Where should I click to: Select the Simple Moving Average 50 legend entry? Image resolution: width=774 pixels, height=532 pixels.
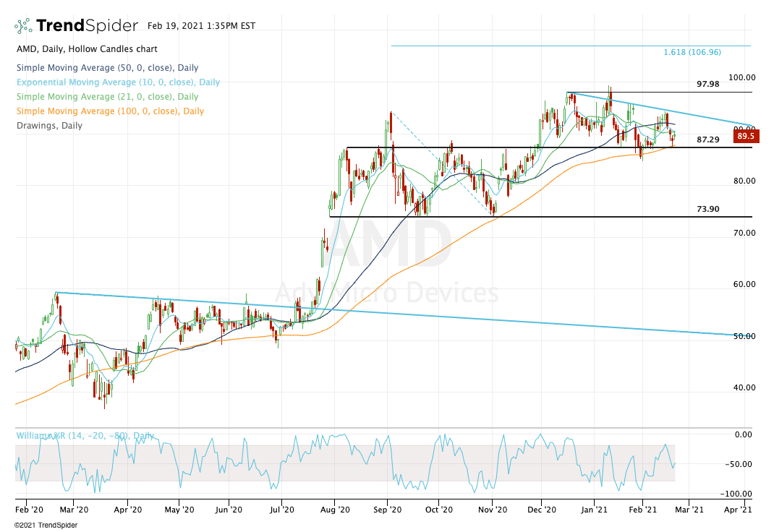point(106,68)
